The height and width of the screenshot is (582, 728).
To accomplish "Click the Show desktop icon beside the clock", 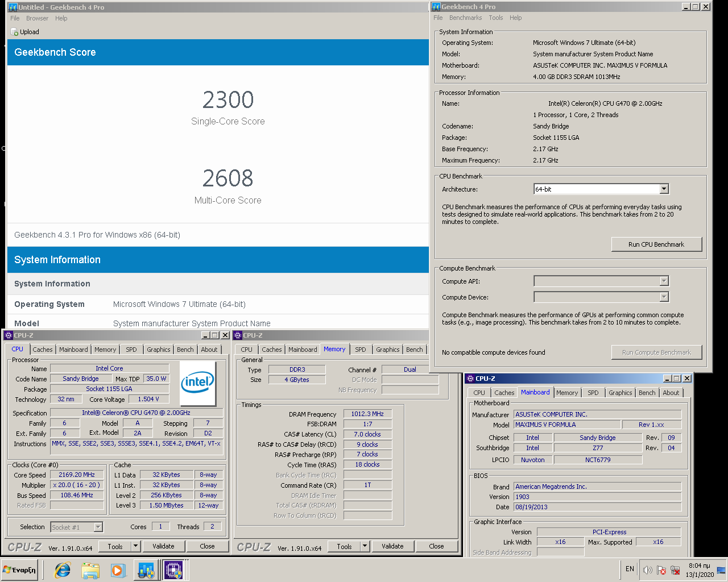I will pyautogui.click(x=721, y=569).
